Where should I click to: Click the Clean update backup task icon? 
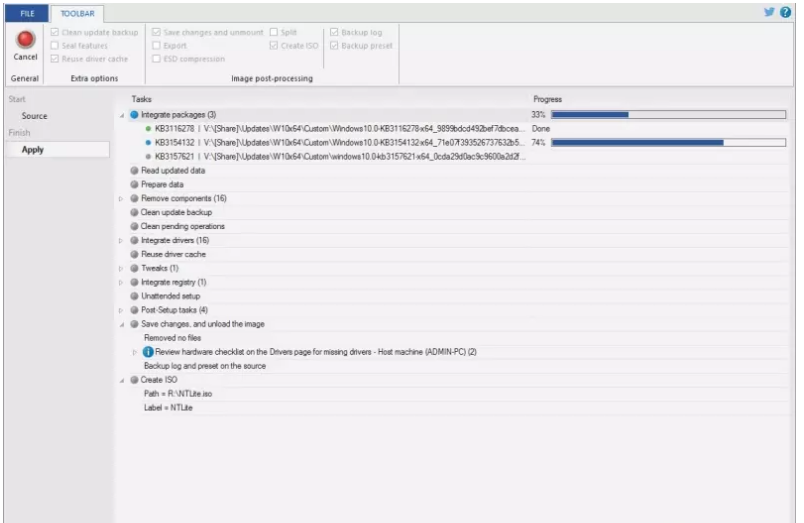click(134, 212)
